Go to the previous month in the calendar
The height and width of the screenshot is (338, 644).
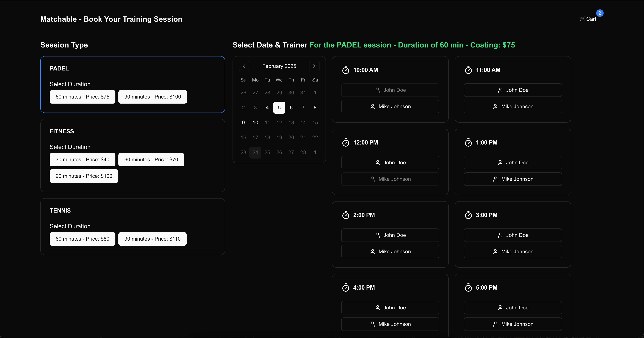pos(244,66)
